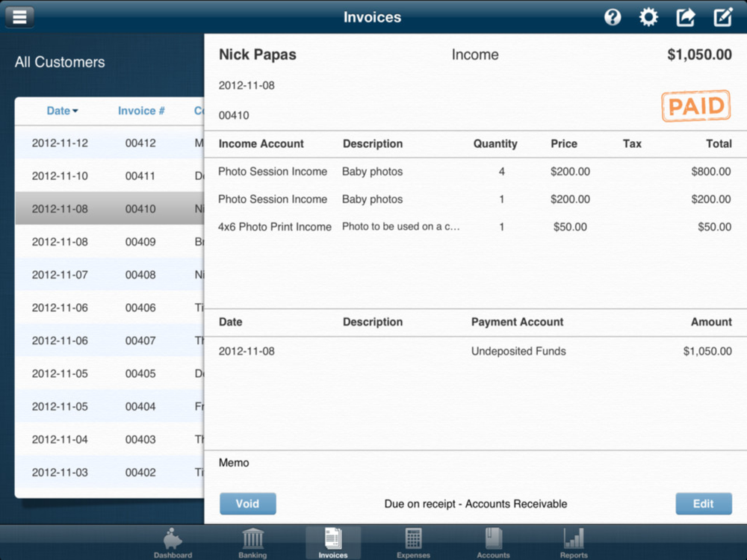This screenshot has width=747, height=560.
Task: Switch to the Banking tab
Action: click(252, 543)
